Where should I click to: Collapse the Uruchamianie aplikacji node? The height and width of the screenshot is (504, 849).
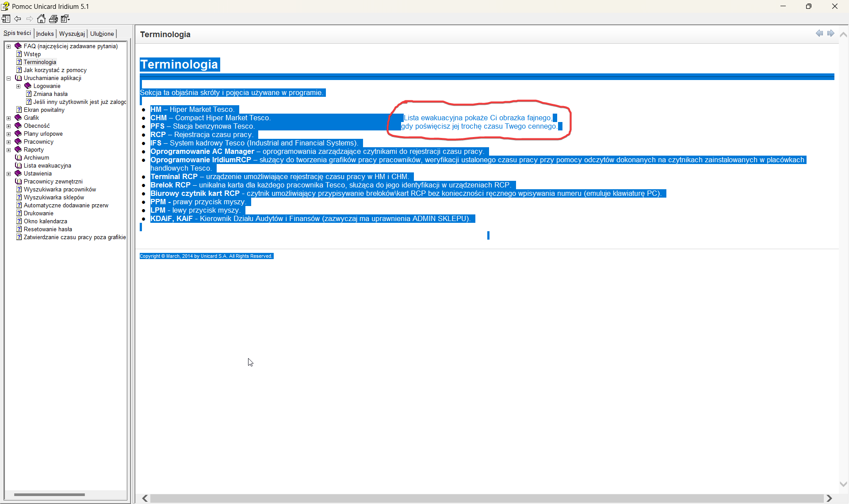pos(8,78)
